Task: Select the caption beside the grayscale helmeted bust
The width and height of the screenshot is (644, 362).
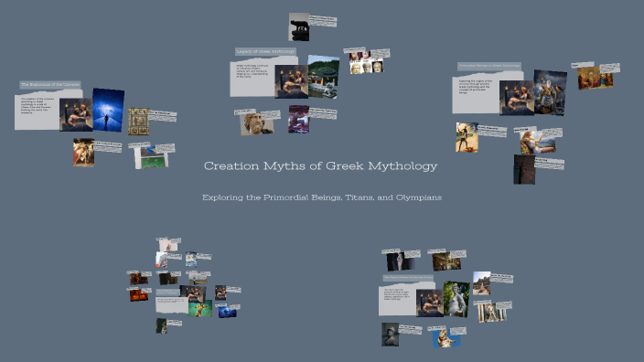Action: (x=411, y=329)
